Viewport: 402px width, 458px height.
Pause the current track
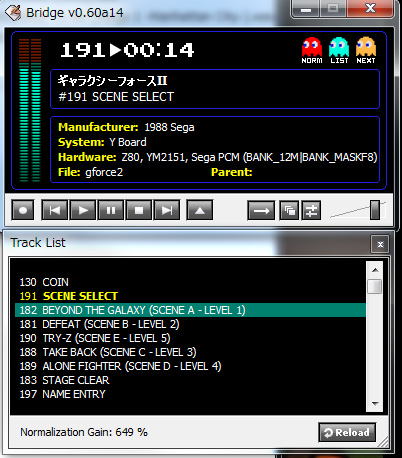click(111, 210)
